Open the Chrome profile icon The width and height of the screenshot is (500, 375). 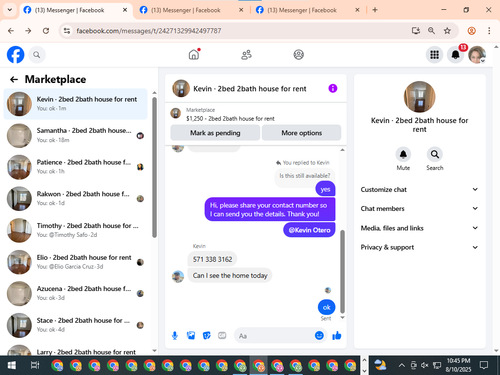point(471,31)
